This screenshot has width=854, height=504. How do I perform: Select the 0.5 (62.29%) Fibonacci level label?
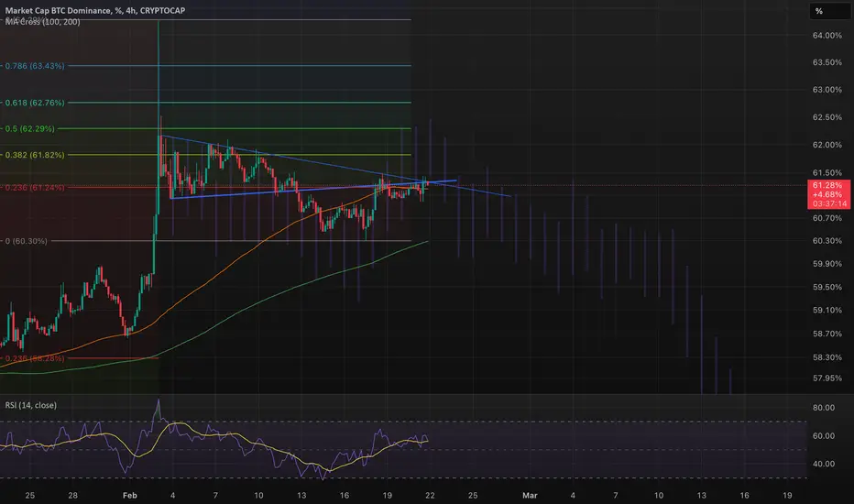tap(30, 128)
